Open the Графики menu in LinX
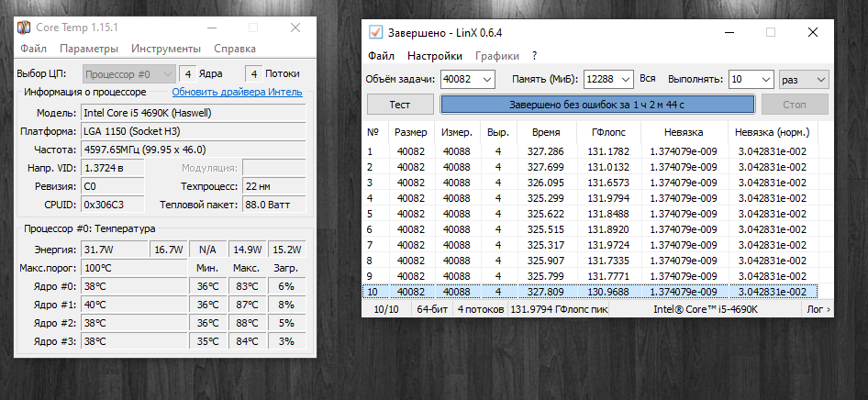This screenshot has width=868, height=400. pos(497,56)
